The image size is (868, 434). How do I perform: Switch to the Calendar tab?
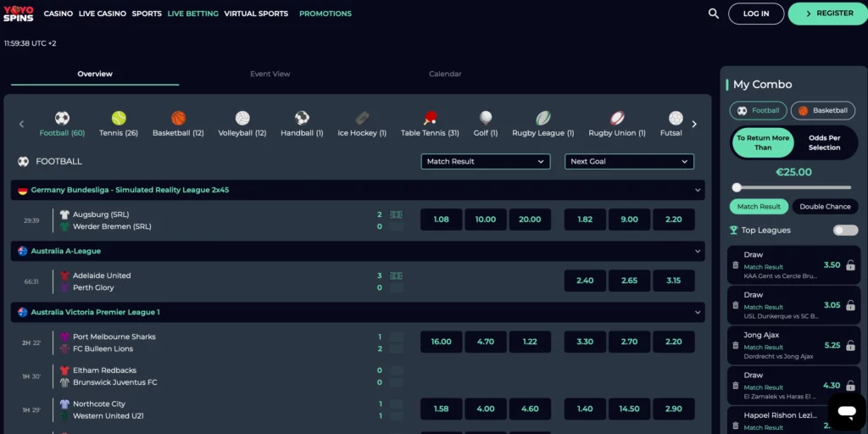[445, 75]
